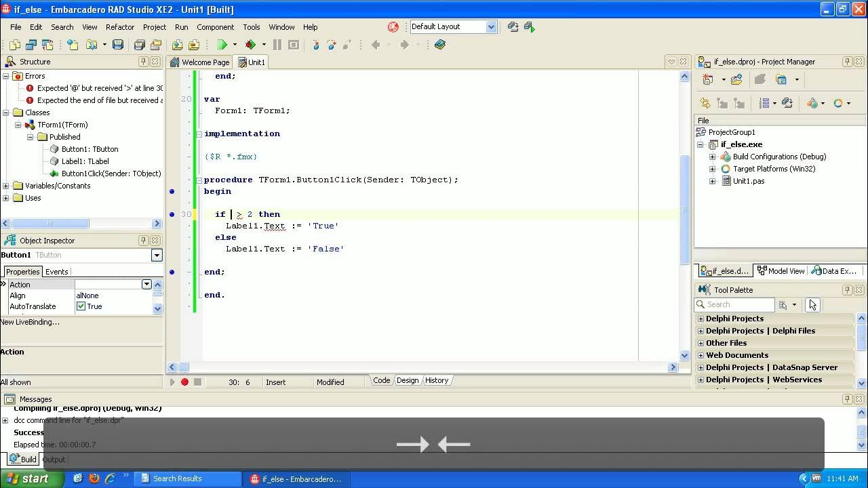Click the Set Debug Desktop icon
Screen dimensions: 868x488
pos(530,27)
